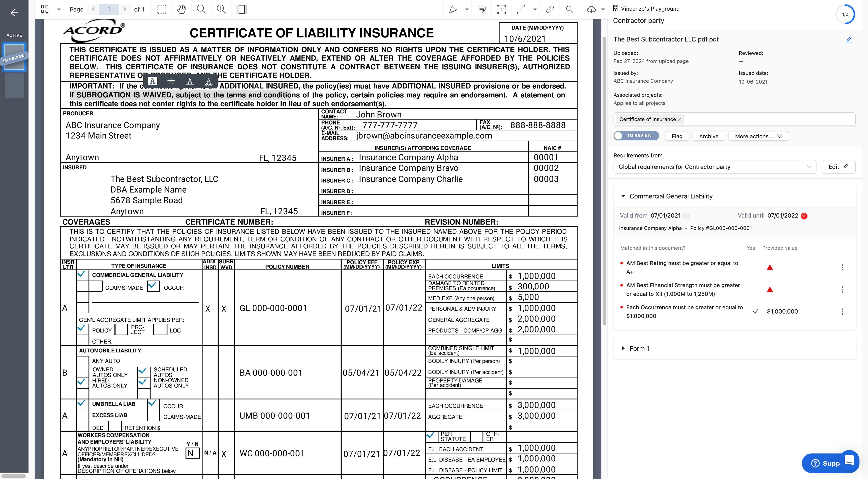Select underline option in text popup
868x479 pixels.
point(190,81)
